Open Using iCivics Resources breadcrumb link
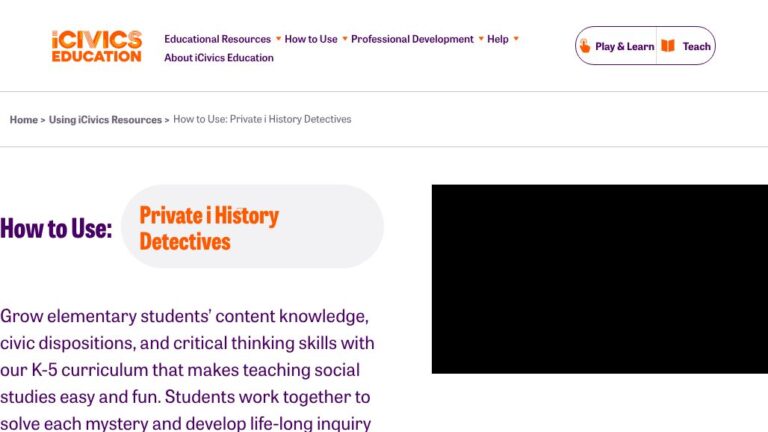Viewport: 768px width, 432px height. [x=105, y=120]
